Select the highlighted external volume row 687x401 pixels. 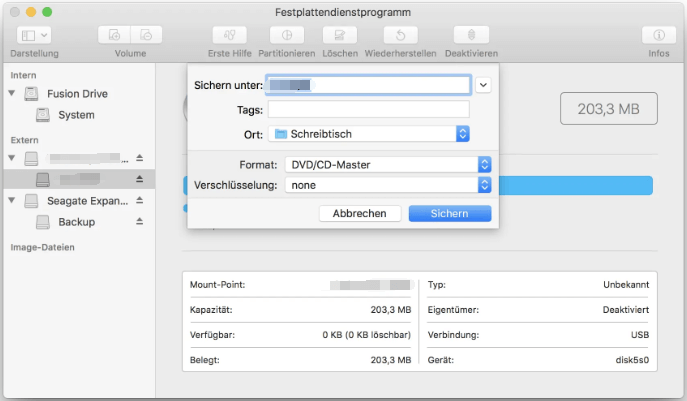[79, 179]
